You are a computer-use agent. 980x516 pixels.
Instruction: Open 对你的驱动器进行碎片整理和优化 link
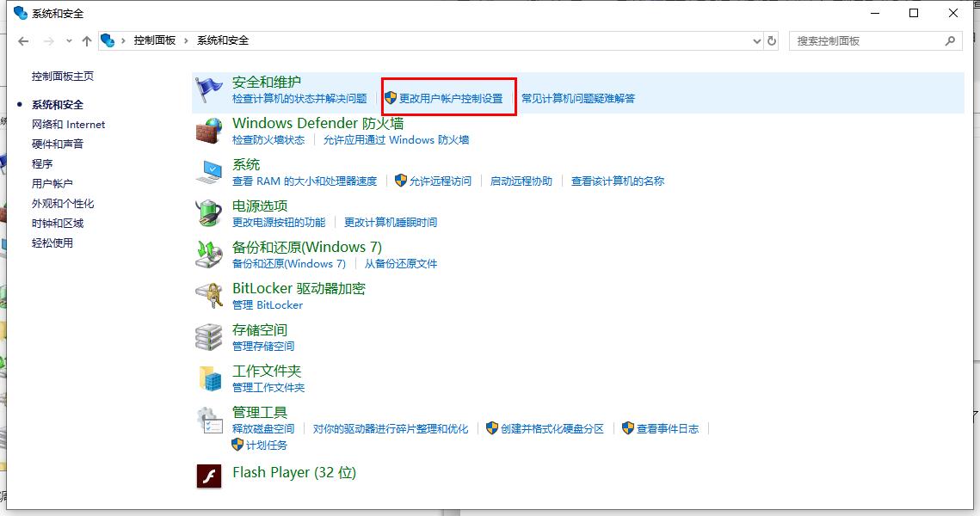[x=391, y=428]
